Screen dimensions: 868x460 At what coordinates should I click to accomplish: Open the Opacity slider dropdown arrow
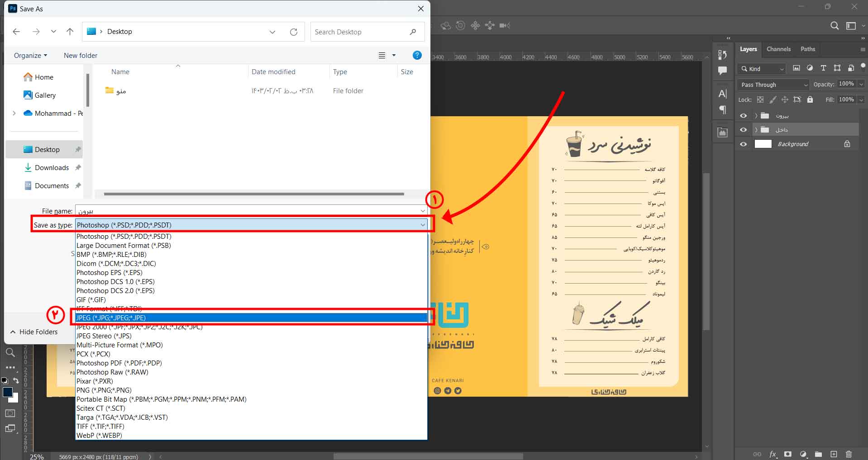pyautogui.click(x=861, y=84)
